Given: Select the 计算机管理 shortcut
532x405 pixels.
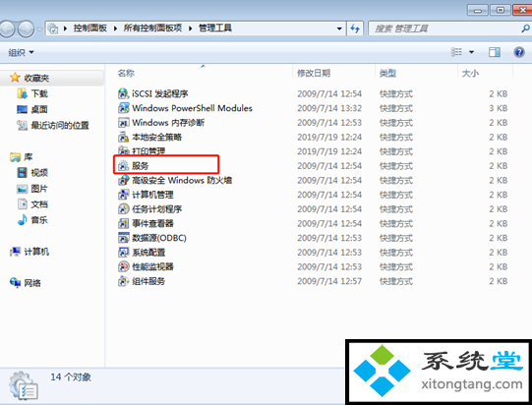Looking at the screenshot, I should click(x=146, y=195).
